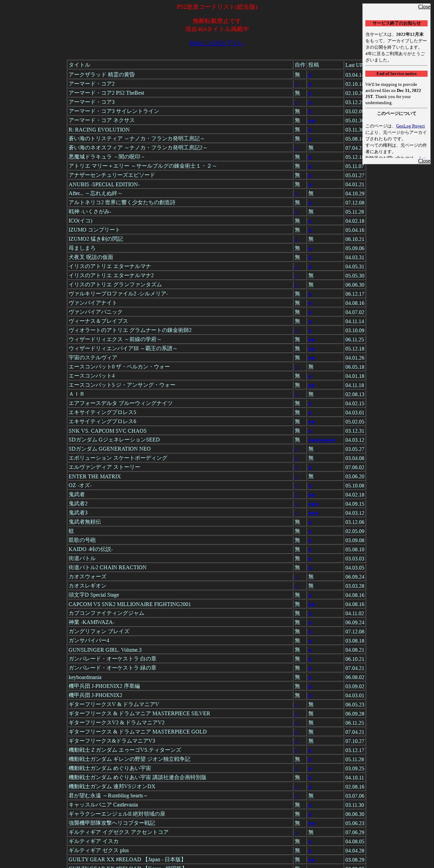Open 投稿 link for エースコンバット4

310,376
